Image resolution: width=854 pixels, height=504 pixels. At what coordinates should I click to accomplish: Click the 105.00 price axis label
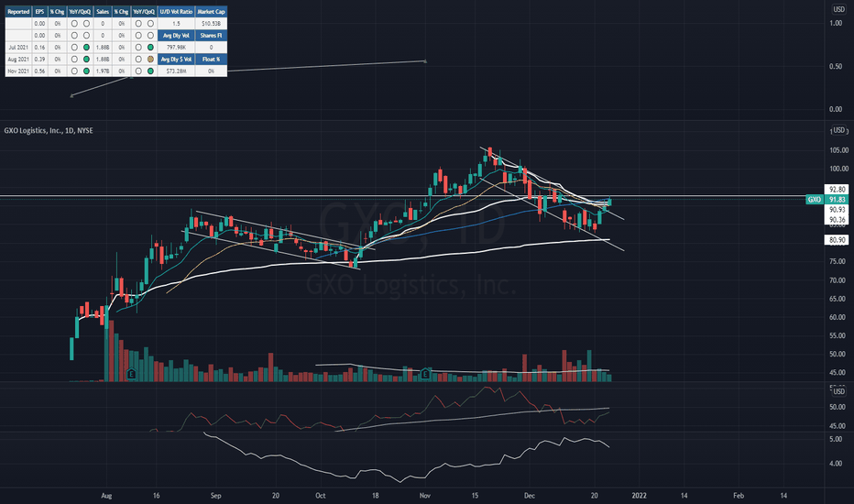tap(838, 150)
